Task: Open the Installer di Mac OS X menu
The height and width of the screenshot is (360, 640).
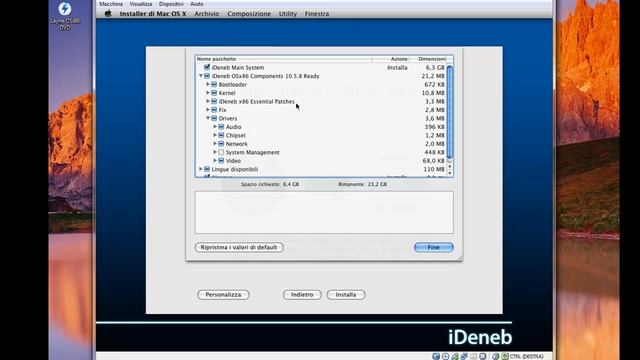Action: coord(153,13)
